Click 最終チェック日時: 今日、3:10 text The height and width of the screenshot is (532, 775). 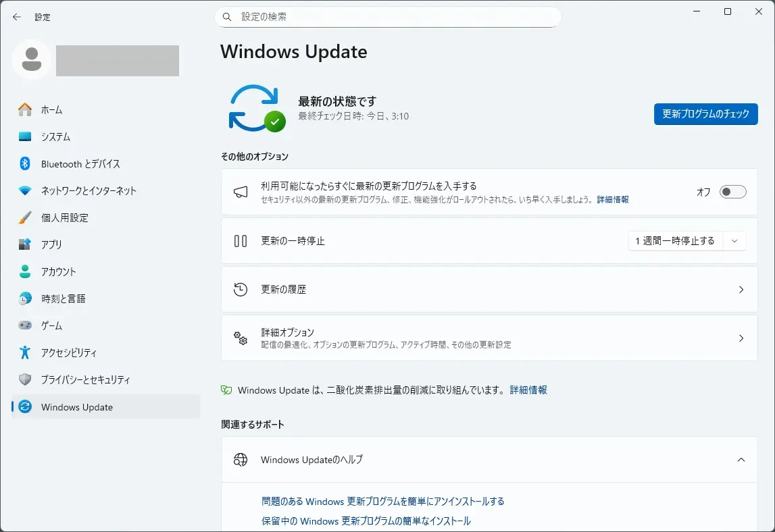point(353,116)
